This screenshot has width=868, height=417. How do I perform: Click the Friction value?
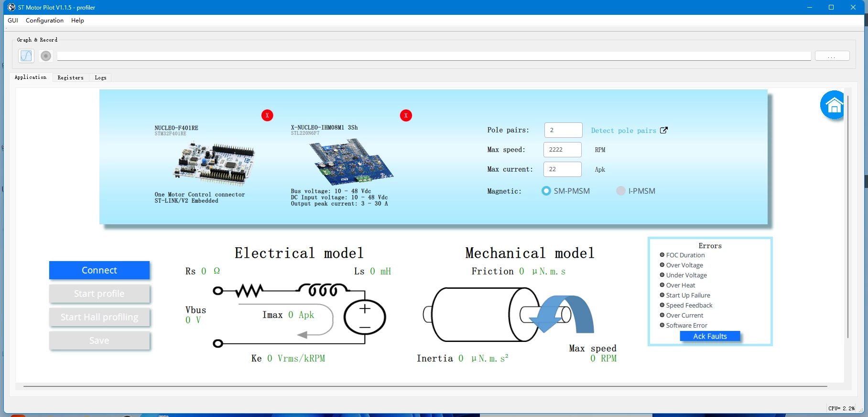tap(521, 271)
